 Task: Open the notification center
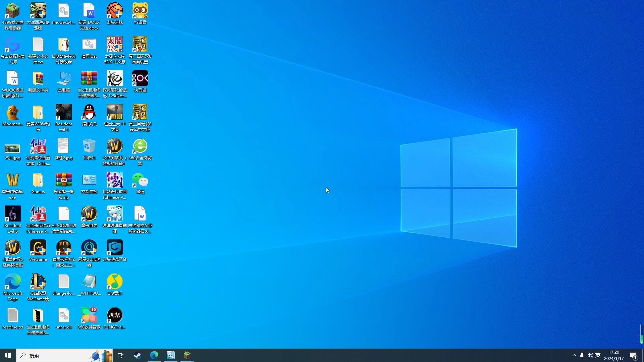[x=634, y=355]
